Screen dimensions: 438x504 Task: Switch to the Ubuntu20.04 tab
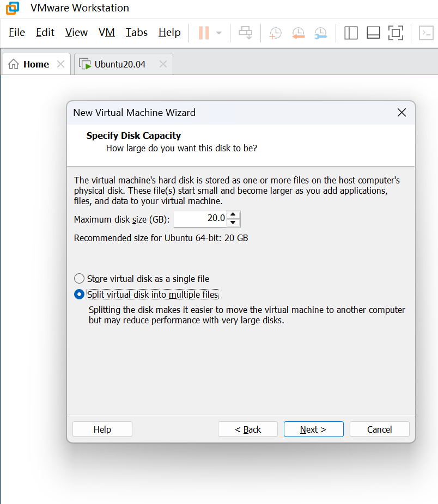click(x=120, y=64)
